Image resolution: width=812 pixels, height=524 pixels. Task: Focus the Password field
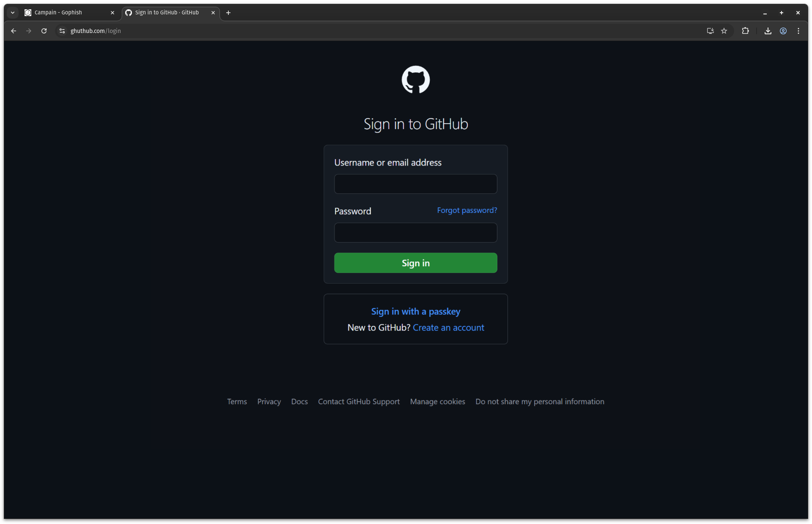(415, 232)
